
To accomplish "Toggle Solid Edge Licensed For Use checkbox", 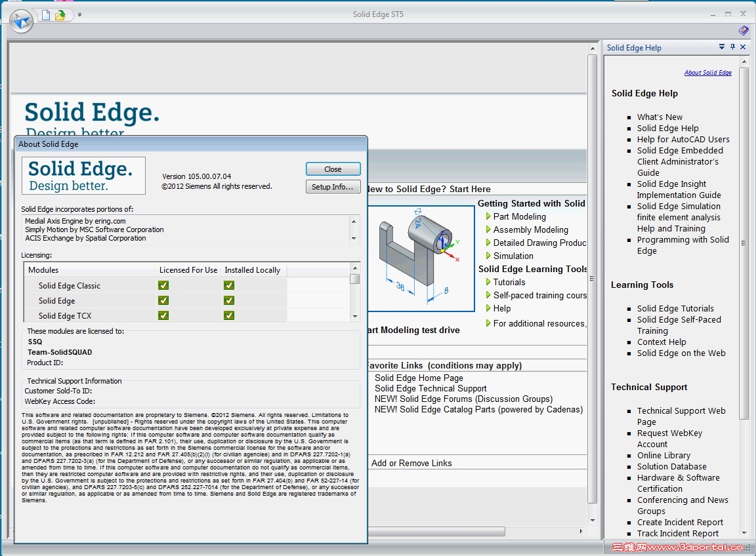I will point(163,300).
